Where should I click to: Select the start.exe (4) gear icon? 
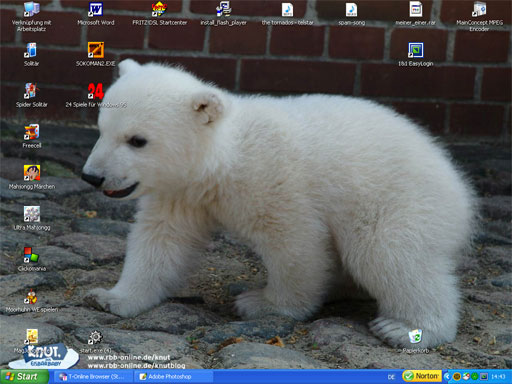(95, 337)
